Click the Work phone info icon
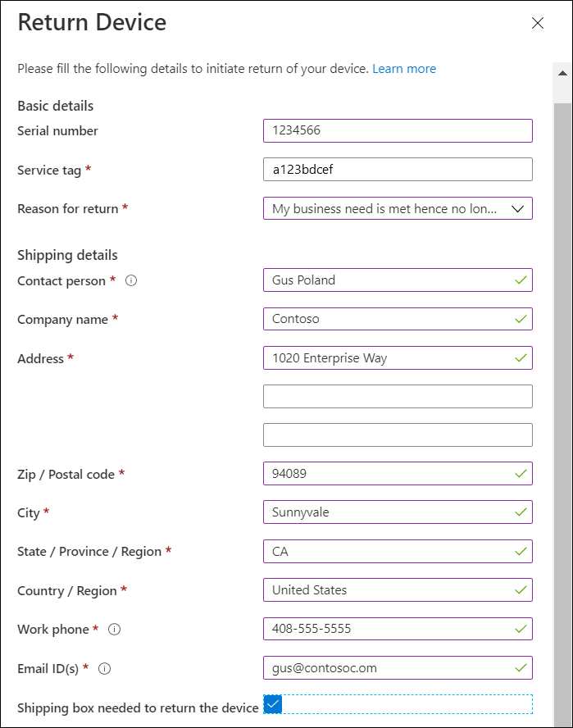The image size is (573, 728). pos(114,629)
